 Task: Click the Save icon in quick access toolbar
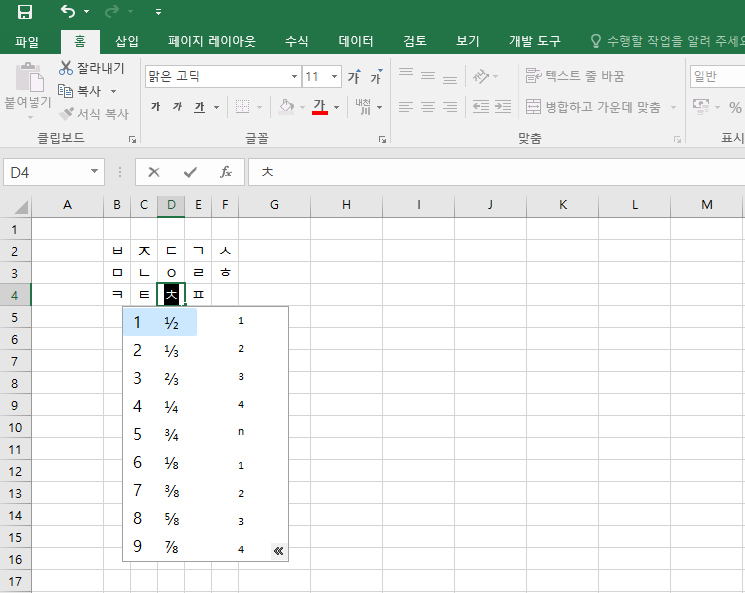(x=25, y=12)
